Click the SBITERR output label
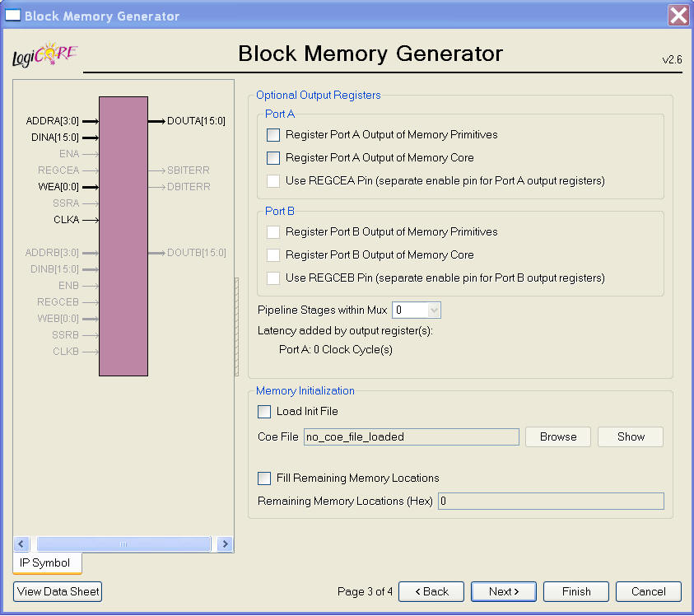The height and width of the screenshot is (616, 694). (188, 170)
